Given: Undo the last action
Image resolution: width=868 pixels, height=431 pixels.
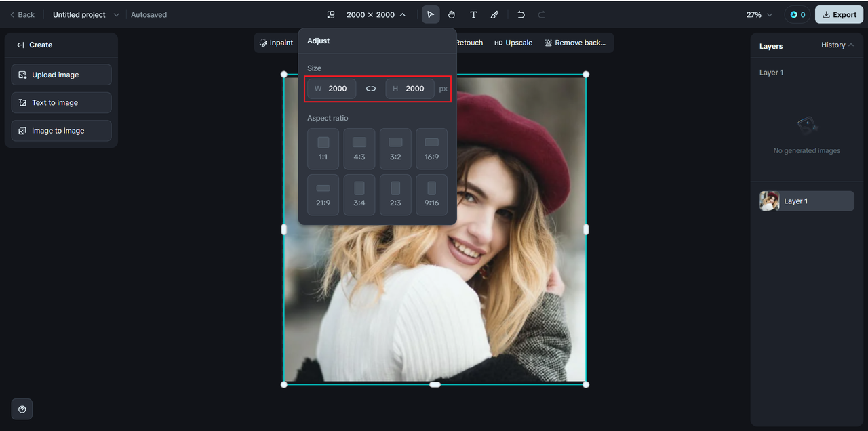Looking at the screenshot, I should (x=521, y=14).
